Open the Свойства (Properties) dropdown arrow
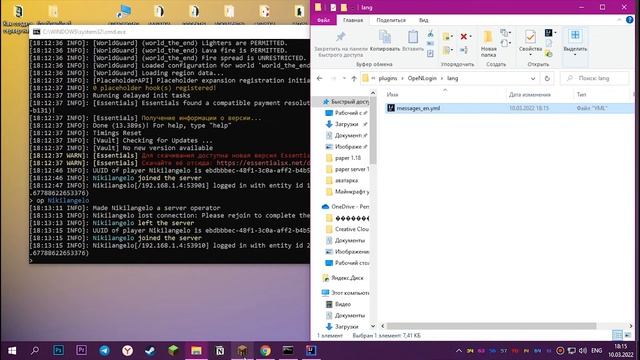 (x=530, y=55)
